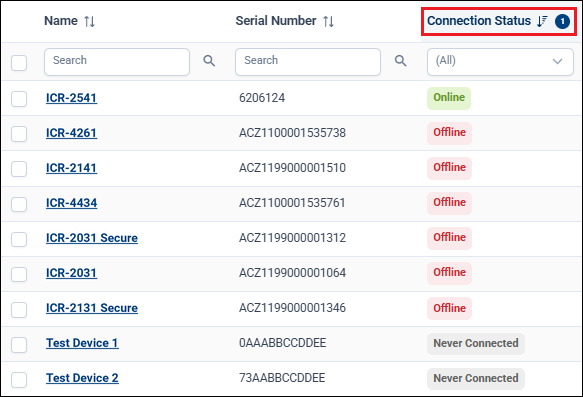Open the Test Device 1 link
This screenshot has width=583, height=397.
tap(82, 343)
